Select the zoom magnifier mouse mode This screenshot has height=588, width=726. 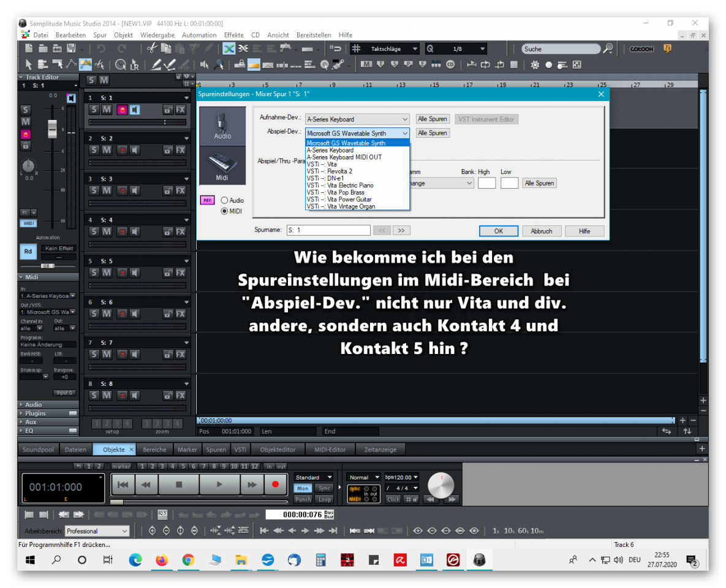pyautogui.click(x=219, y=65)
